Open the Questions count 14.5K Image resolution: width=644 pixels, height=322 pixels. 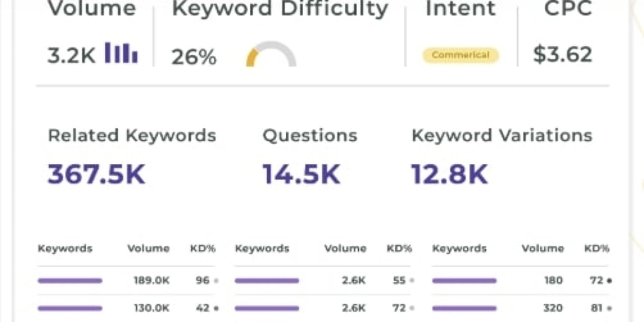pos(301,174)
